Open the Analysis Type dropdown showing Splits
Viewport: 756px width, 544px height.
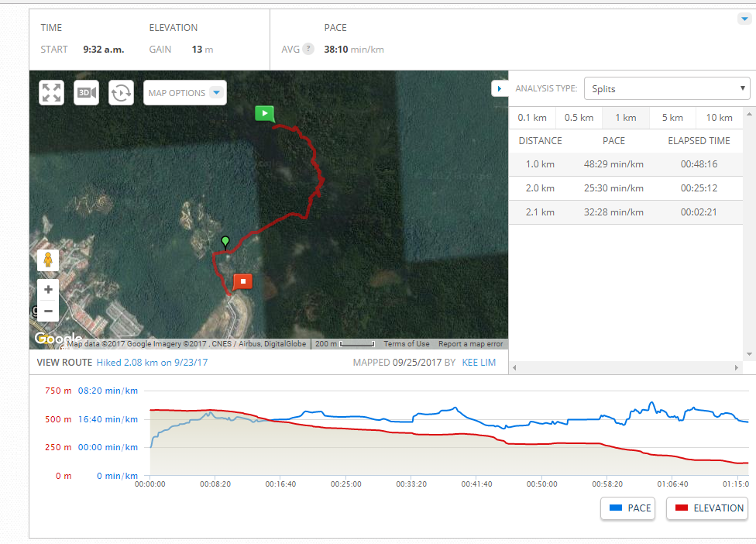click(666, 88)
